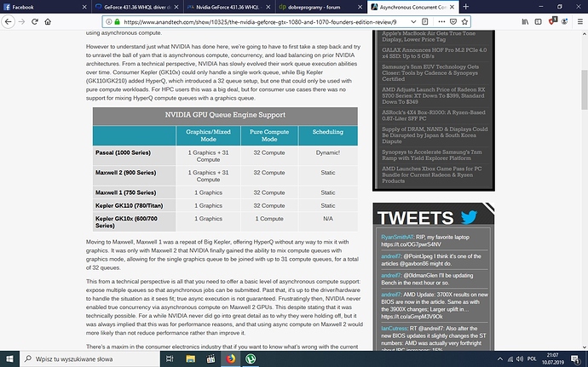Open AMD Launches Xbox Game Pass article

point(431,175)
